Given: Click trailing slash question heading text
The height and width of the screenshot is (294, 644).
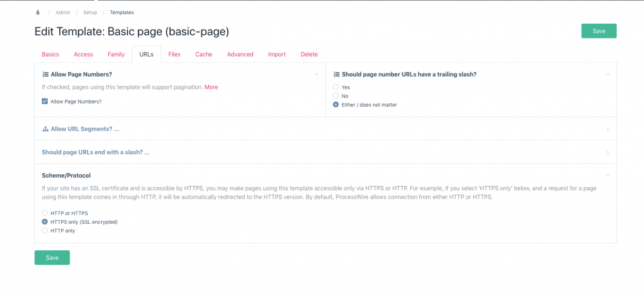Looking at the screenshot, I should [x=409, y=75].
